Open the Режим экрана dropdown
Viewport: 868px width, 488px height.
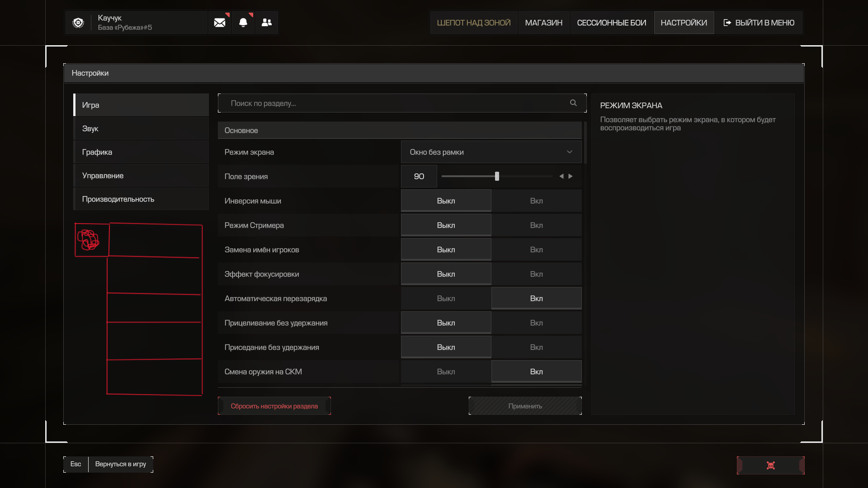coord(491,152)
